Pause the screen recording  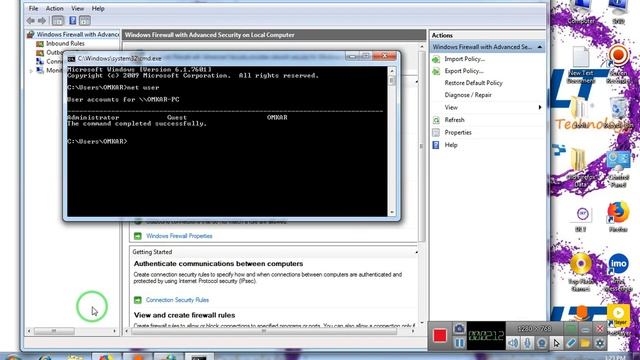coord(459,343)
